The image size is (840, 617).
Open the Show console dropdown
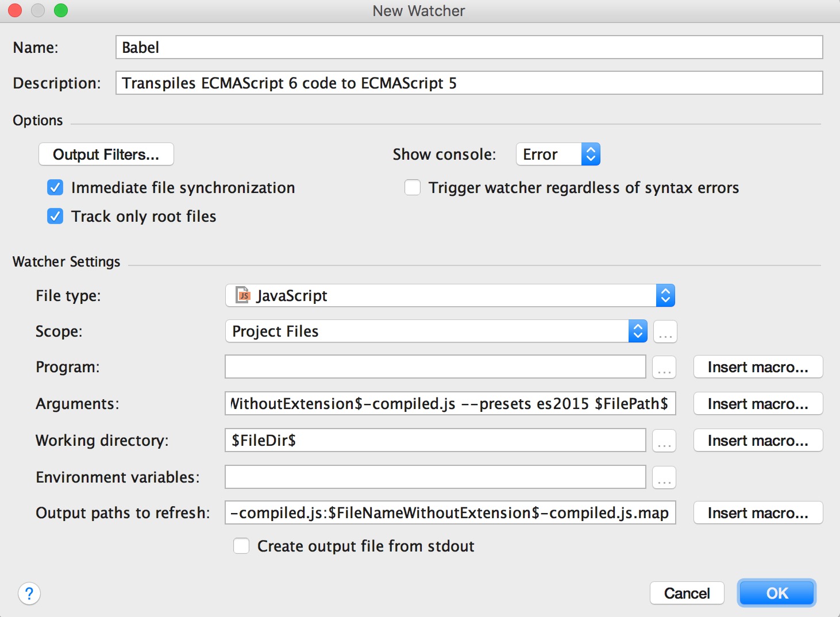[558, 155]
